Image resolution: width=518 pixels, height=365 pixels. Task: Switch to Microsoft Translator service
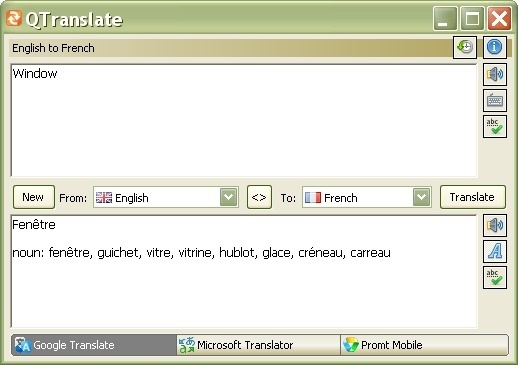tap(258, 345)
